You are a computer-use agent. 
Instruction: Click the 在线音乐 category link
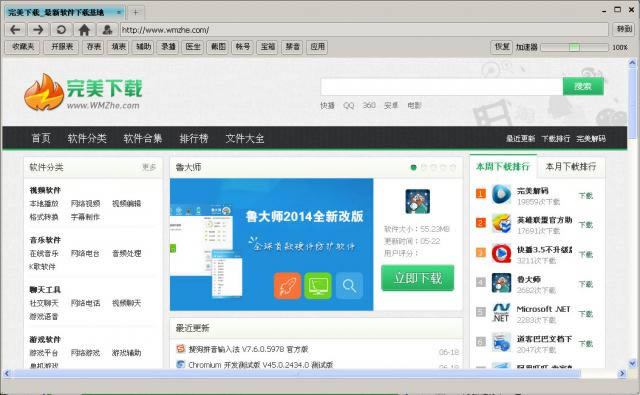click(x=44, y=253)
